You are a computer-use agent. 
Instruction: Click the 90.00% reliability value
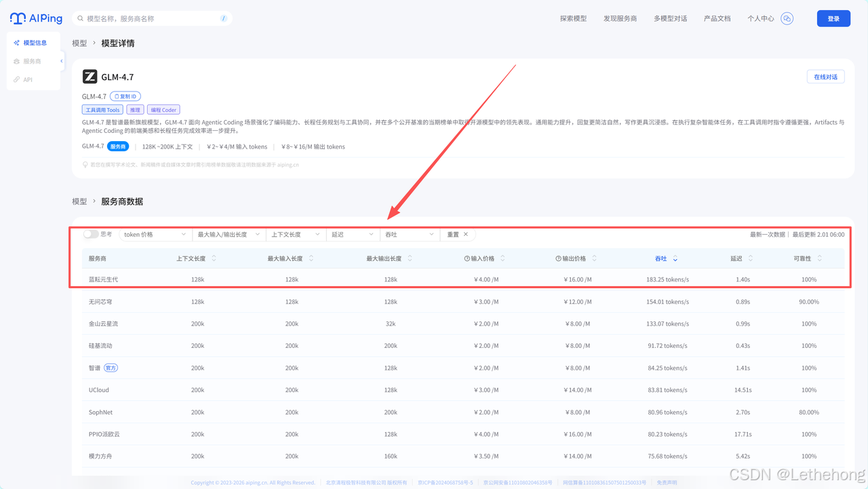point(809,302)
